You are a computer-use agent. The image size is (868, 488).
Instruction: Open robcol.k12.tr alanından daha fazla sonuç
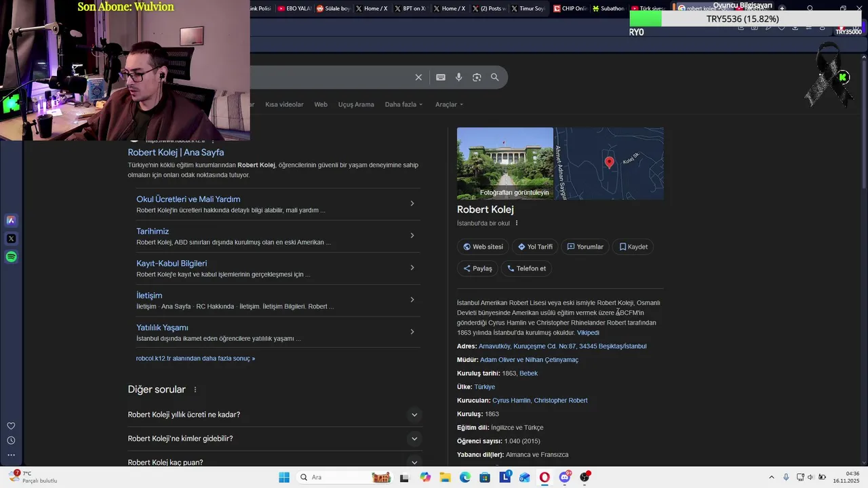coord(195,359)
